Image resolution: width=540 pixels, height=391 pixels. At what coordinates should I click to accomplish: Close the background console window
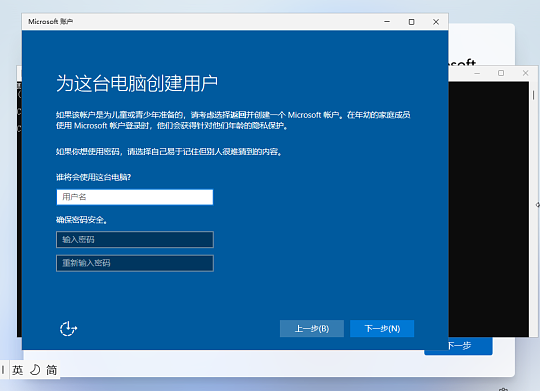tap(525, 73)
